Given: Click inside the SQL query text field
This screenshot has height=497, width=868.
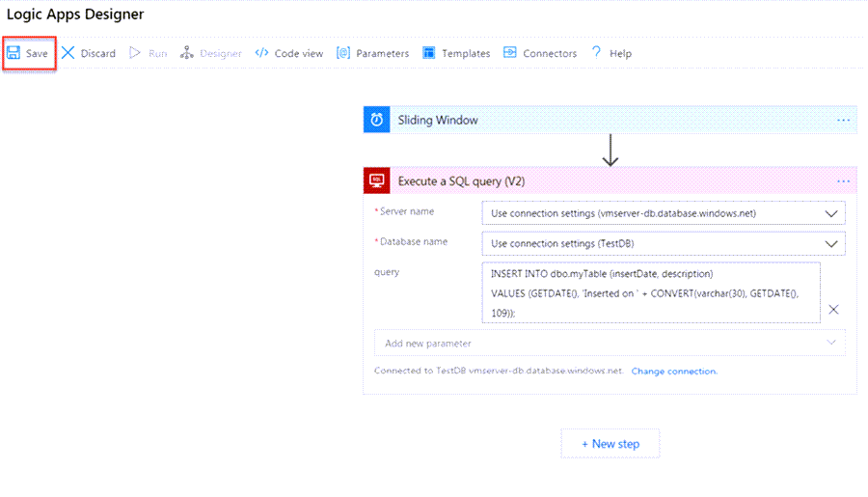Looking at the screenshot, I should (651, 292).
